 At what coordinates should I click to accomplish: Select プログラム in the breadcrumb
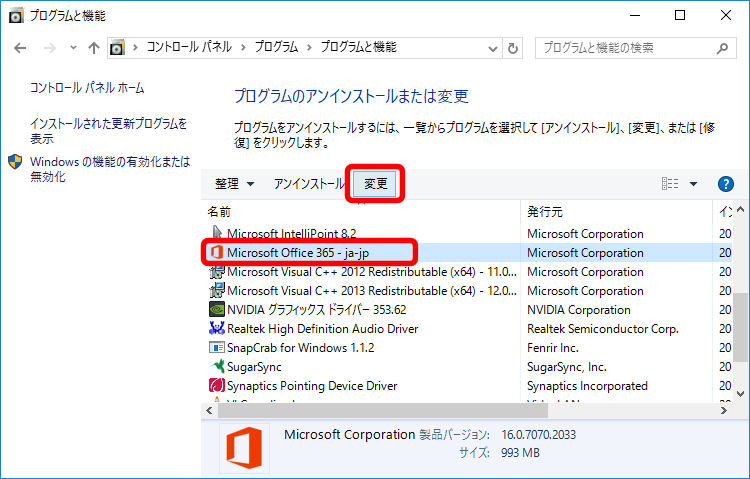[276, 47]
